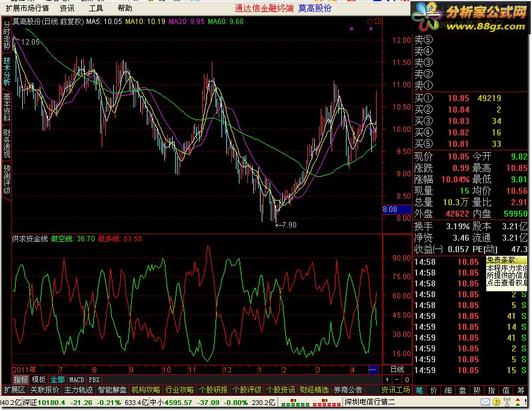This screenshot has width=532, height=411.
Task: Select the 势 tab in quote panel
Action: 477,391
